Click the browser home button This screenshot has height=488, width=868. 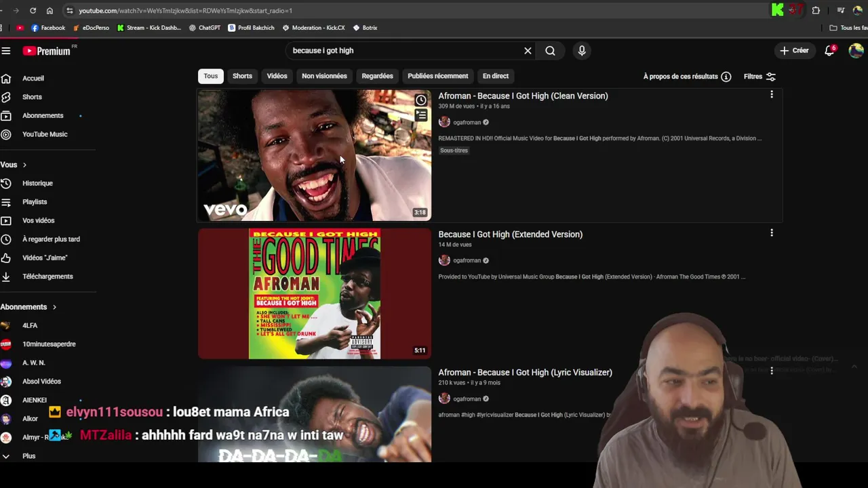pyautogui.click(x=50, y=10)
